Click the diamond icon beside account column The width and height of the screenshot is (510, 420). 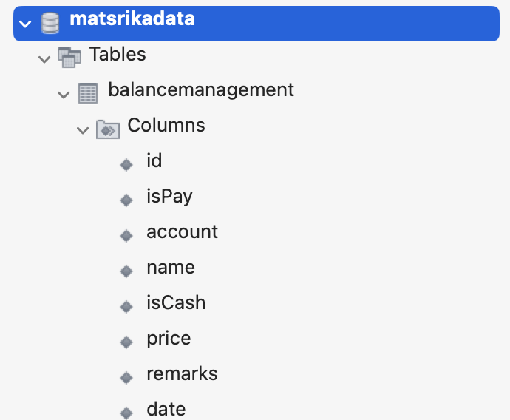(x=126, y=235)
